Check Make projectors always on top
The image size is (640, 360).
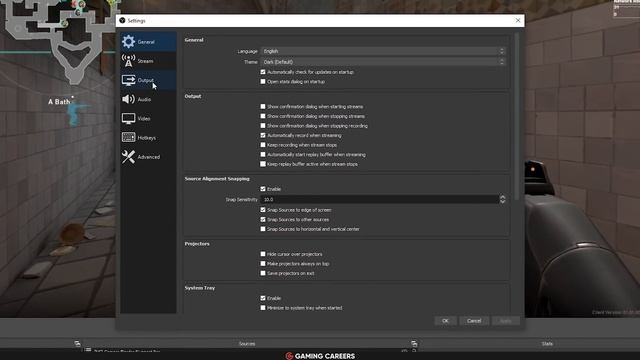pyautogui.click(x=263, y=264)
